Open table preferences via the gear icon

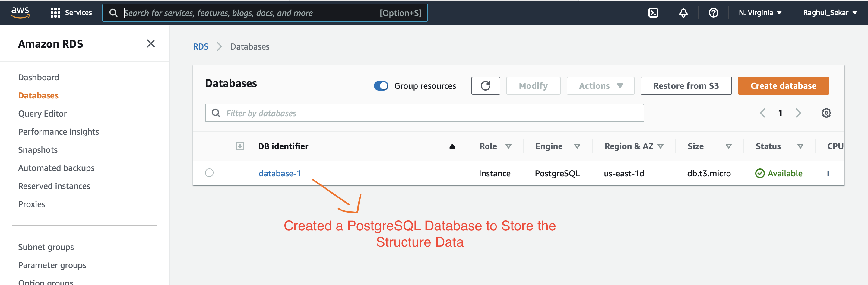click(826, 113)
